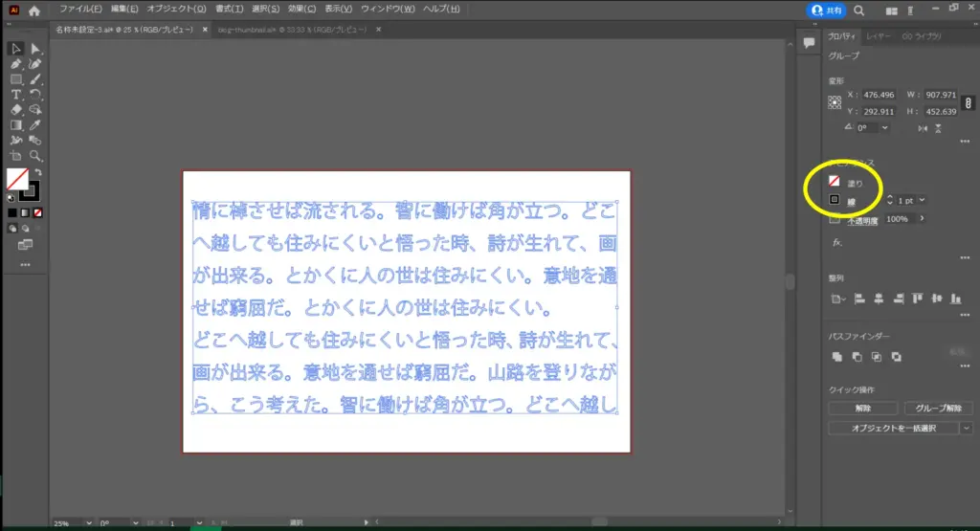This screenshot has height=531, width=980.
Task: Open the ファイル(F) menu
Action: (x=80, y=9)
